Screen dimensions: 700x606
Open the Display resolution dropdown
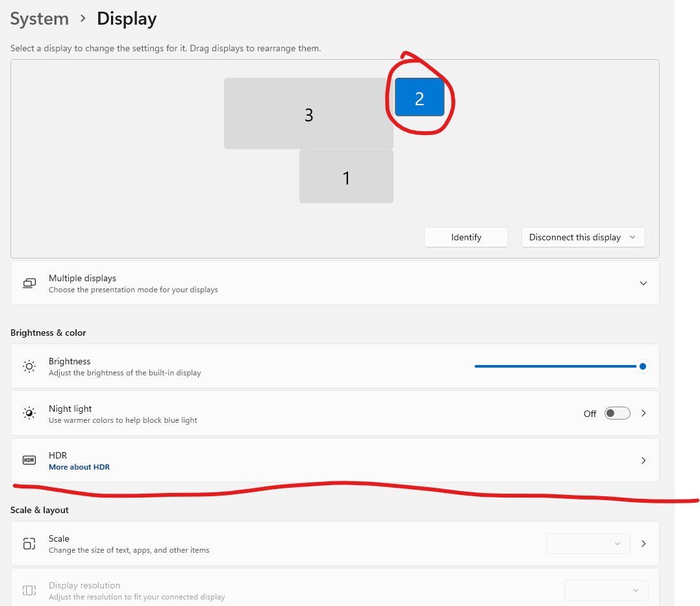point(606,590)
